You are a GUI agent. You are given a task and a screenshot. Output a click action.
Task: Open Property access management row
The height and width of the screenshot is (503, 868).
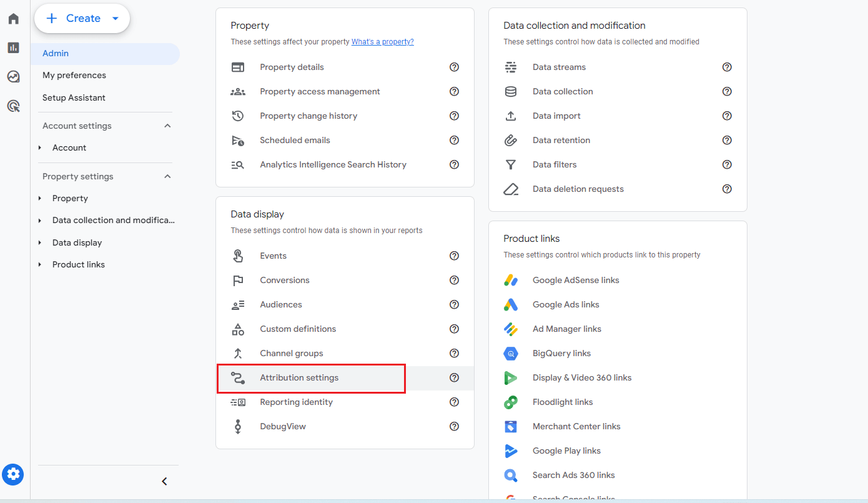click(x=345, y=91)
